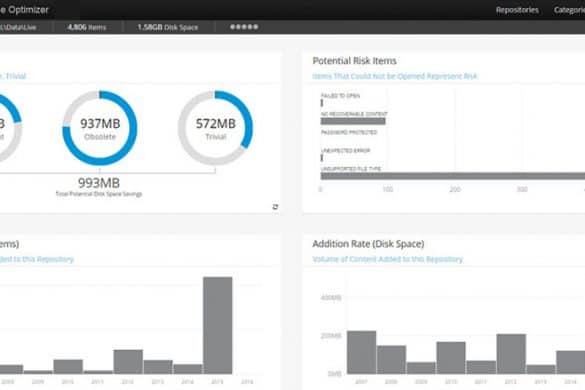Select the 1.58GB Disk Space header stat
Image resolution: width=585 pixels, height=390 pixels.
[x=168, y=27]
